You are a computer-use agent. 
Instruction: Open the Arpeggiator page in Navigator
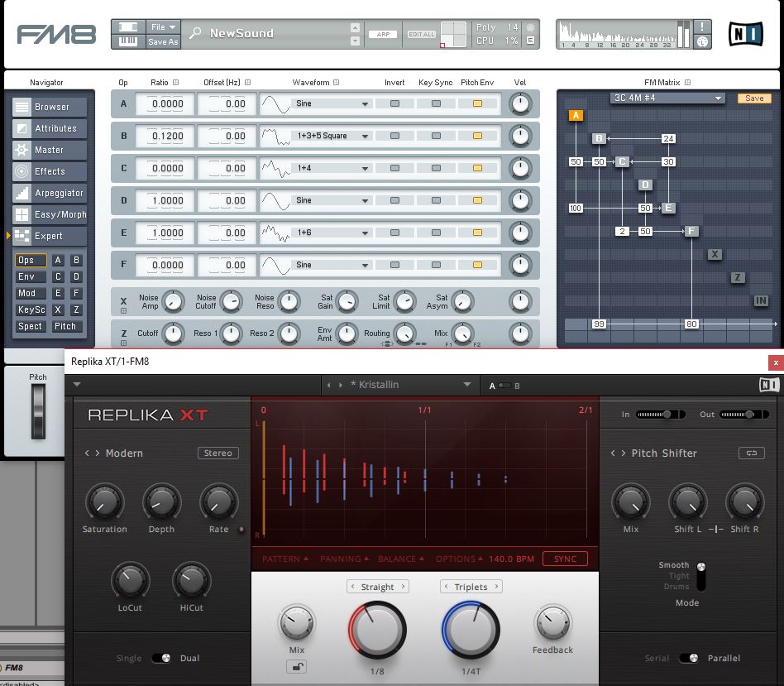point(49,193)
